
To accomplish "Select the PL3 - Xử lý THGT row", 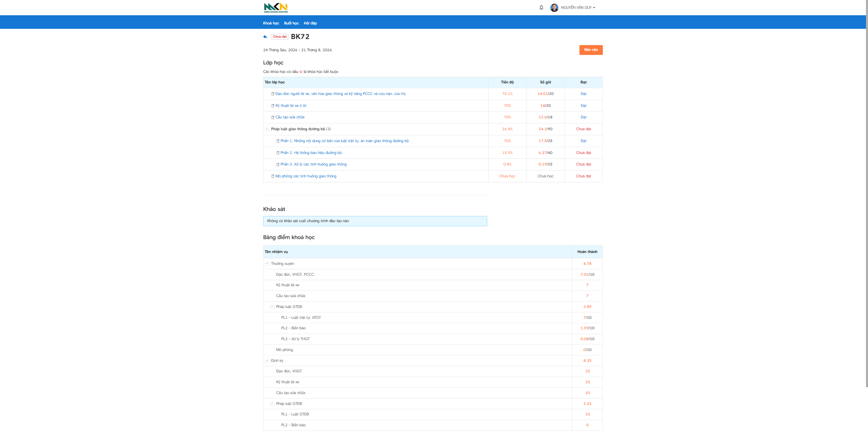I will tap(433, 339).
